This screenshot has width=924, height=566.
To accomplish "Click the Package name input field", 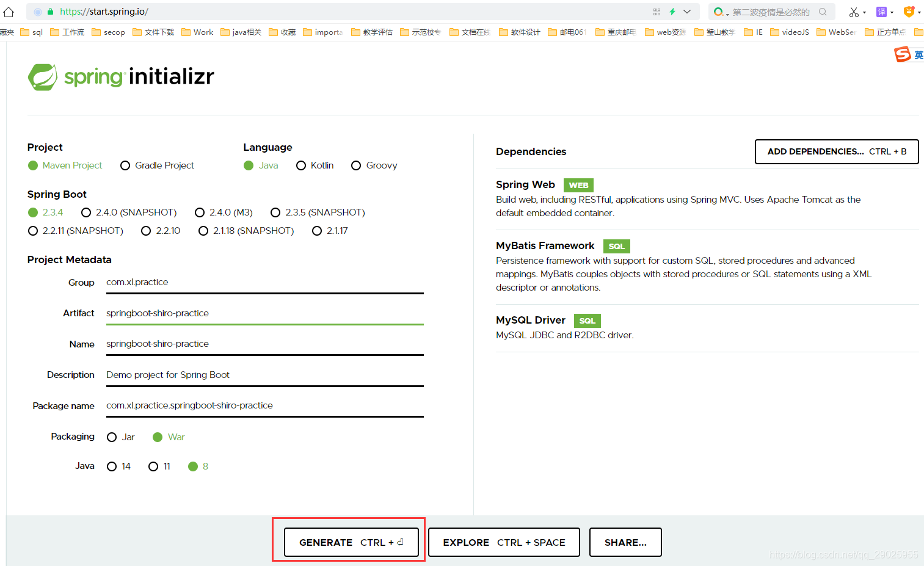I will click(x=265, y=406).
